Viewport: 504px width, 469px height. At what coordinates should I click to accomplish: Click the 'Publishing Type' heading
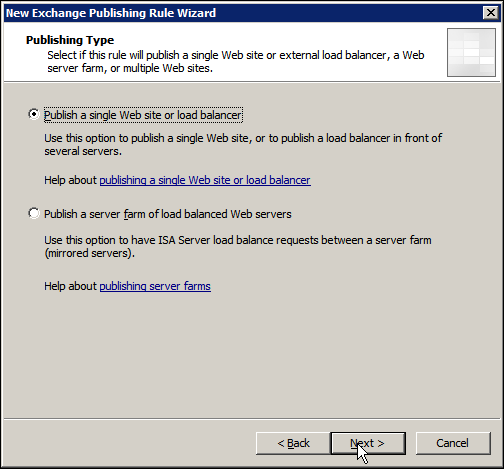point(70,40)
